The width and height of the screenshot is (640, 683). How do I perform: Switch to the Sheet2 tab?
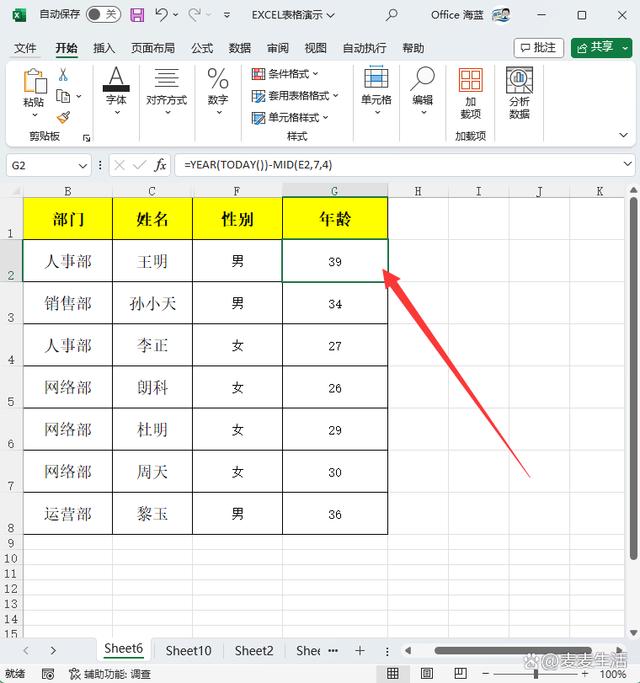[254, 651]
